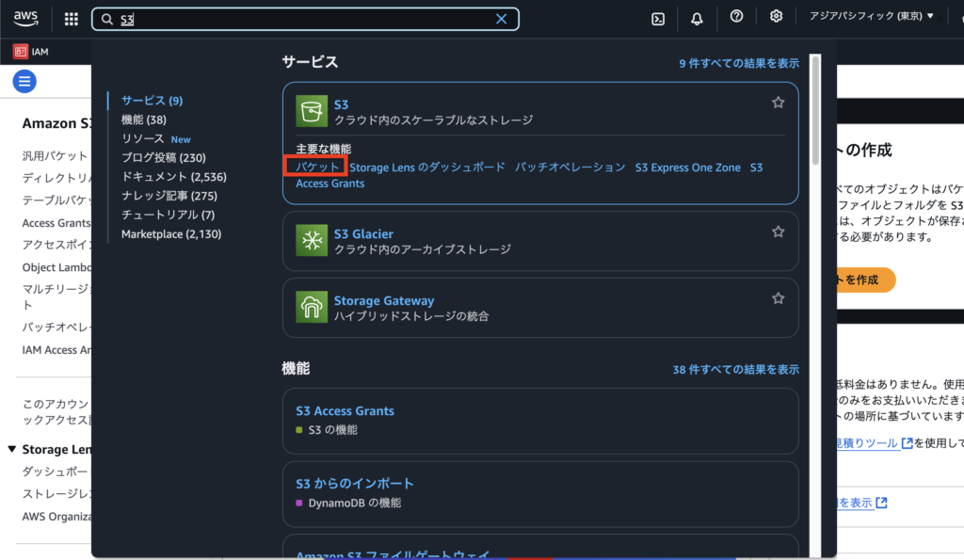The image size is (964, 560).
Task: Open the services grid menu icon
Action: (72, 19)
